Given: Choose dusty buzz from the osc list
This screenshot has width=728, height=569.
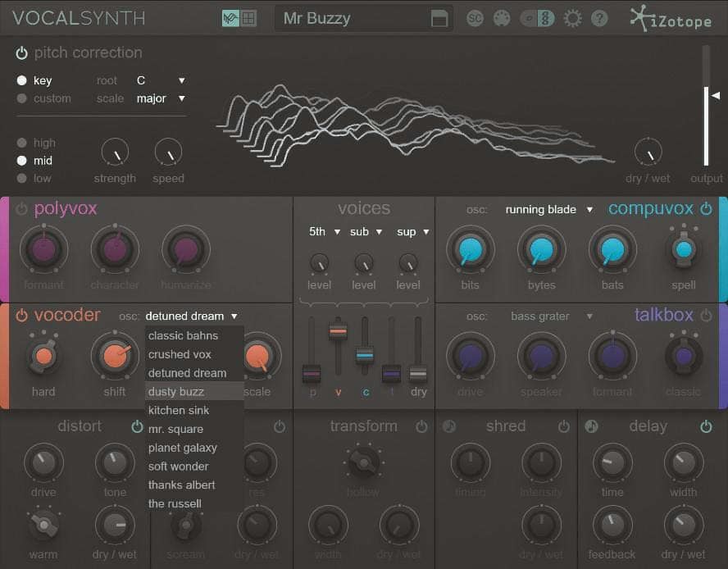Looking at the screenshot, I should click(194, 392).
